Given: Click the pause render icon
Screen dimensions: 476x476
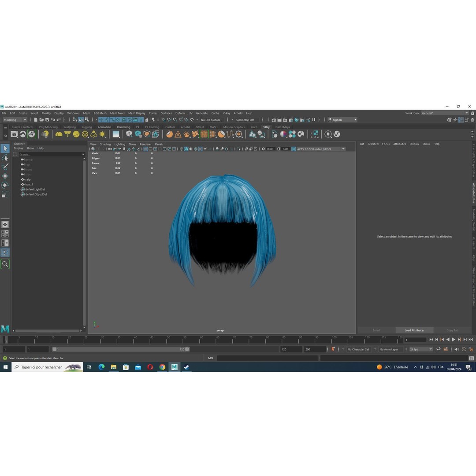Looking at the screenshot, I should (314, 120).
